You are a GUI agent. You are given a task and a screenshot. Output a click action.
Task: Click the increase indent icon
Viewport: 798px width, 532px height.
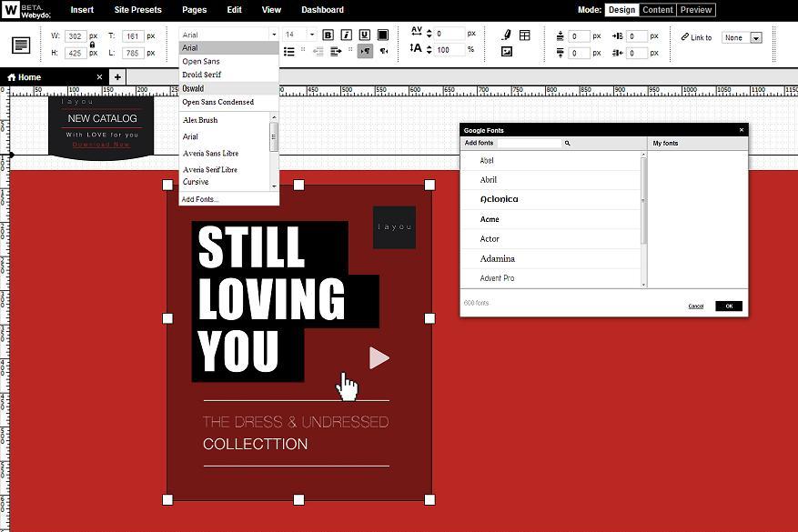[336, 52]
